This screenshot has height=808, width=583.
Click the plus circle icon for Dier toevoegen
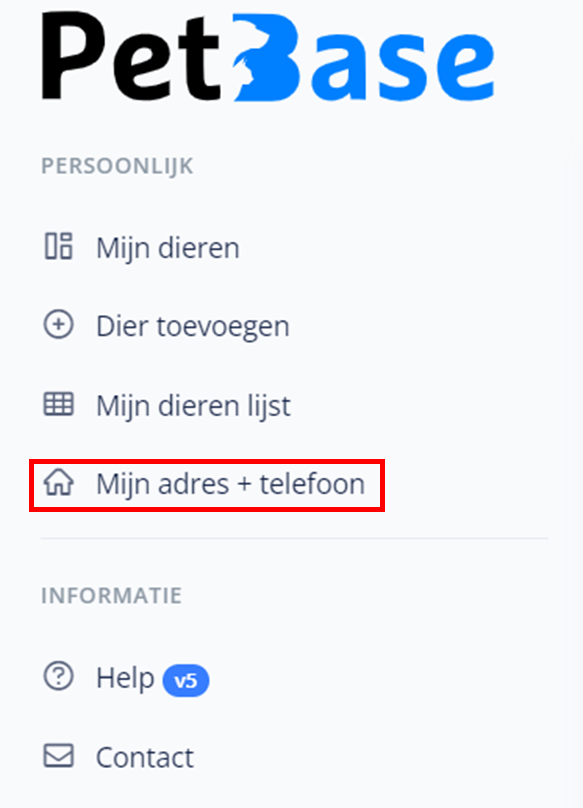[x=58, y=325]
